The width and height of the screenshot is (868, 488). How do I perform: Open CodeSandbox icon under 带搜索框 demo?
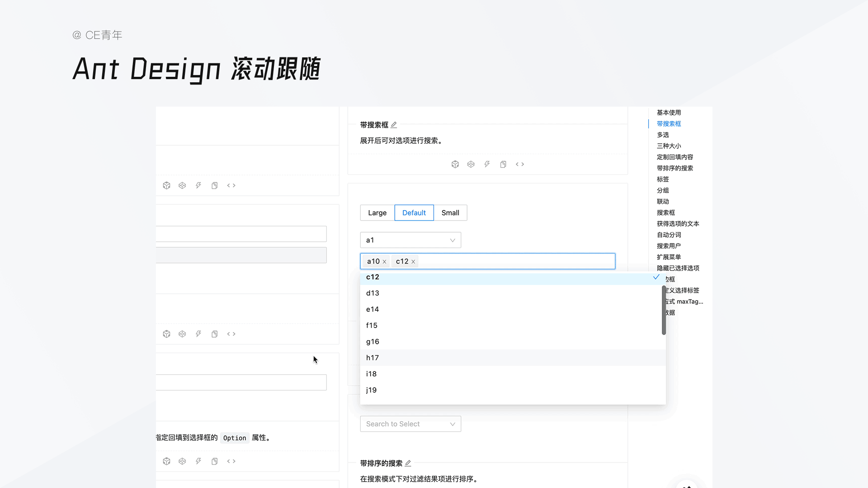(455, 164)
